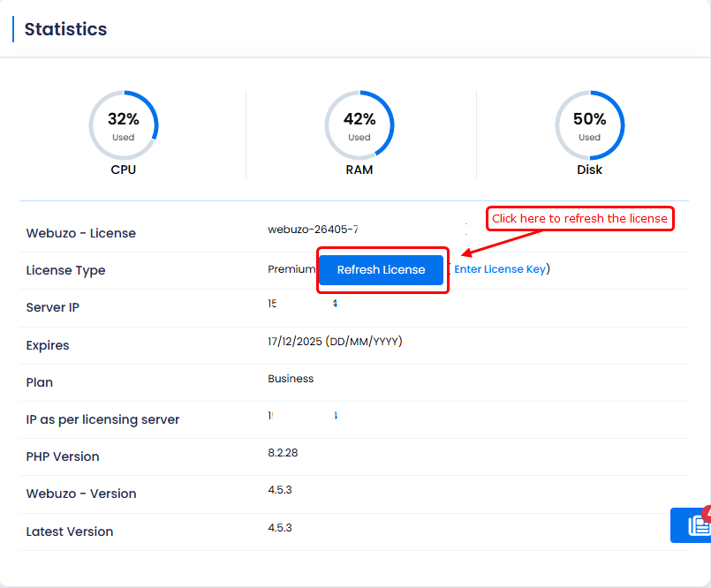Screen dimensions: 711x588
Task: Click the Webuzo - License label
Action: (81, 233)
